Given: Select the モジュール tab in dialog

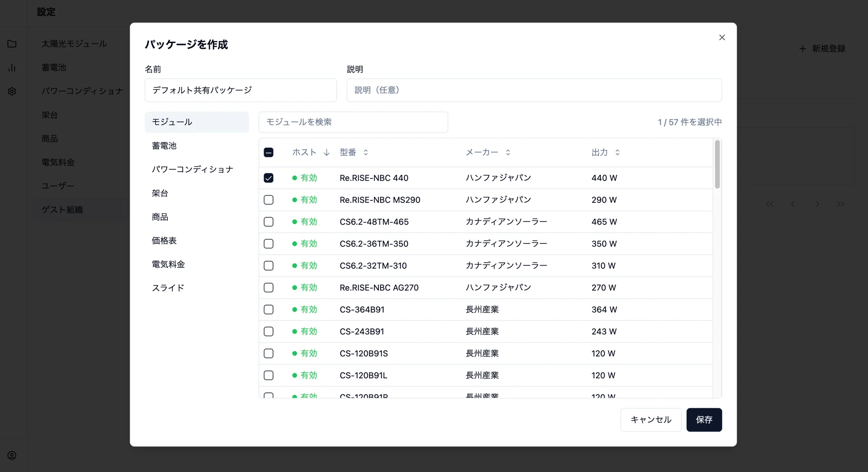Looking at the screenshot, I should tap(197, 122).
